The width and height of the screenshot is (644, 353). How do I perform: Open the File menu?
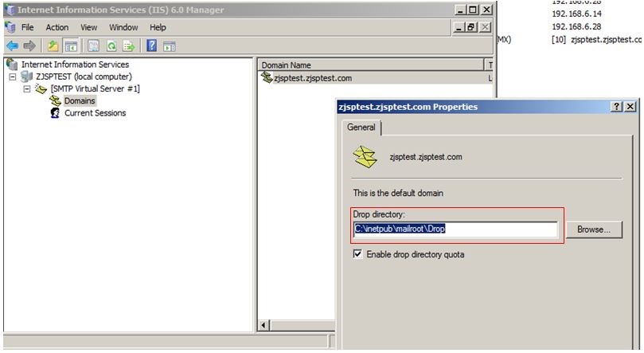click(28, 28)
